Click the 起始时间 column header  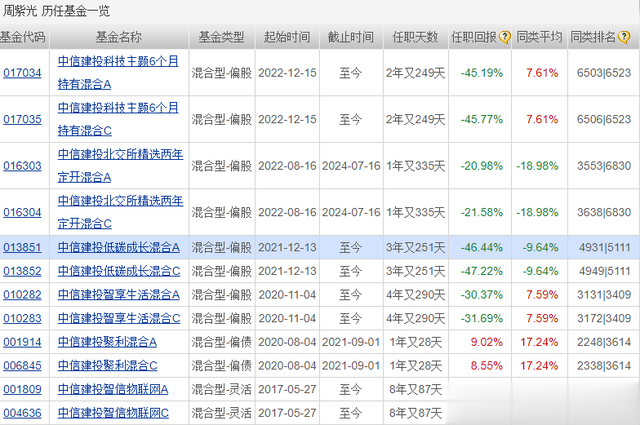(x=287, y=37)
